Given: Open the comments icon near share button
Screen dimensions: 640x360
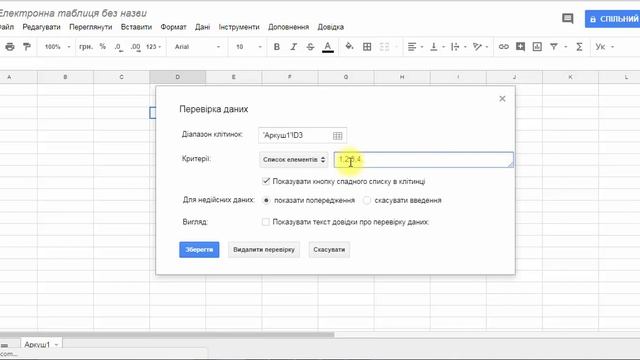Looking at the screenshot, I should click(x=568, y=18).
